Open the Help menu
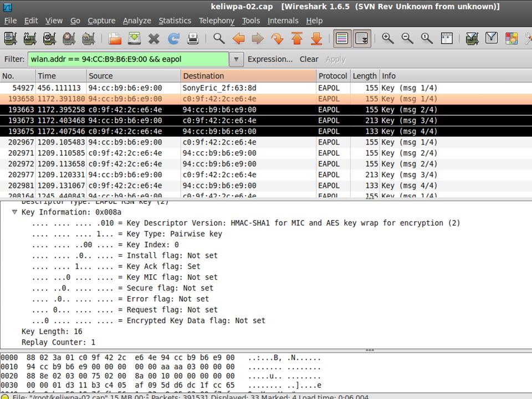Image resolution: width=532 pixels, height=399 pixels. [315, 21]
